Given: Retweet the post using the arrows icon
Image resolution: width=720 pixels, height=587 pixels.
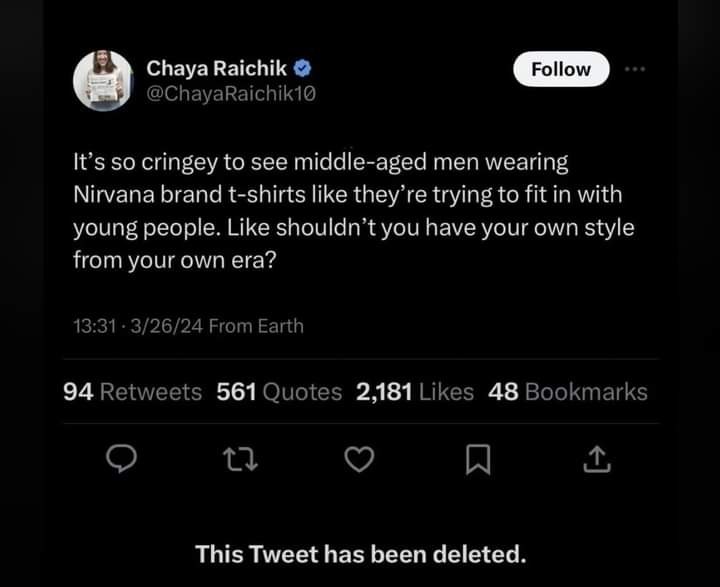Looking at the screenshot, I should pos(240,459).
